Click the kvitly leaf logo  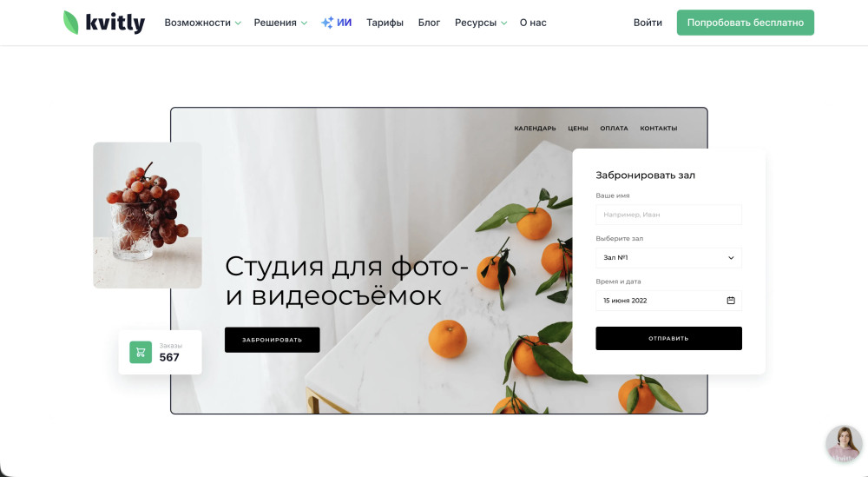tap(103, 23)
